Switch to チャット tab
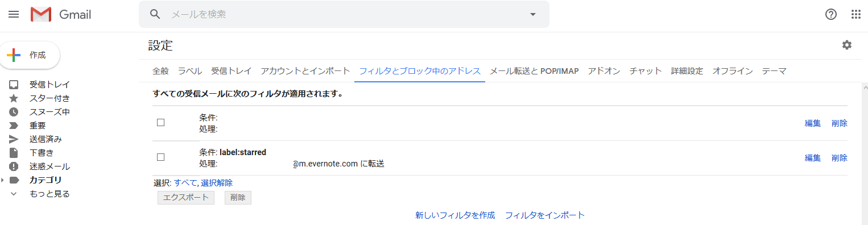 click(646, 71)
